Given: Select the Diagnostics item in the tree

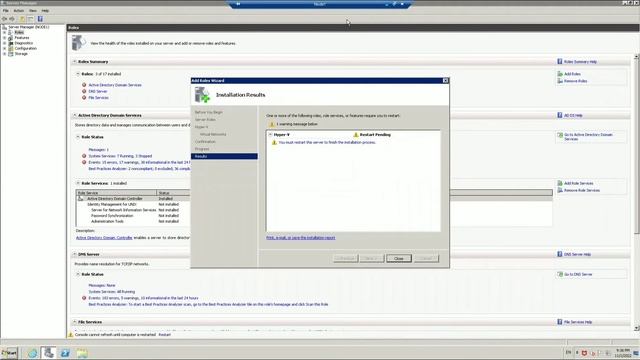Looking at the screenshot, I should point(24,43).
